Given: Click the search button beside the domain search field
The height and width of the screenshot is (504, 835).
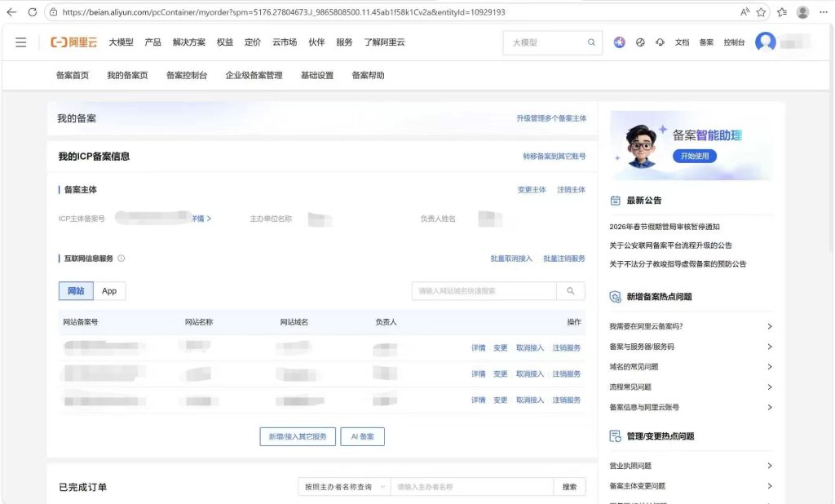Looking at the screenshot, I should pyautogui.click(x=571, y=291).
